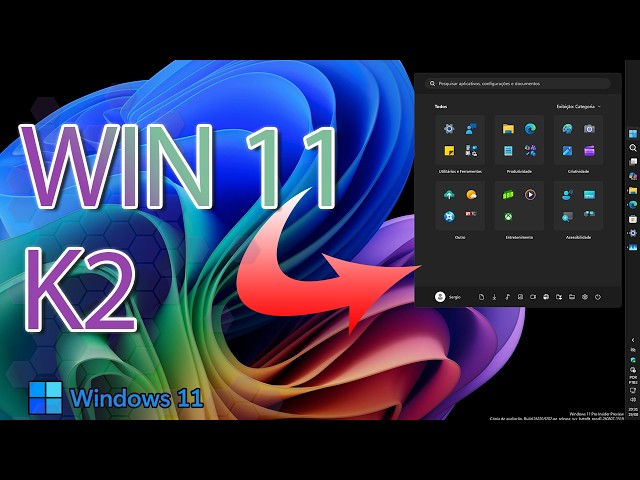Open Magnifier icon in Acessibilidade group
The width and height of the screenshot is (640, 480).
[x=567, y=216]
